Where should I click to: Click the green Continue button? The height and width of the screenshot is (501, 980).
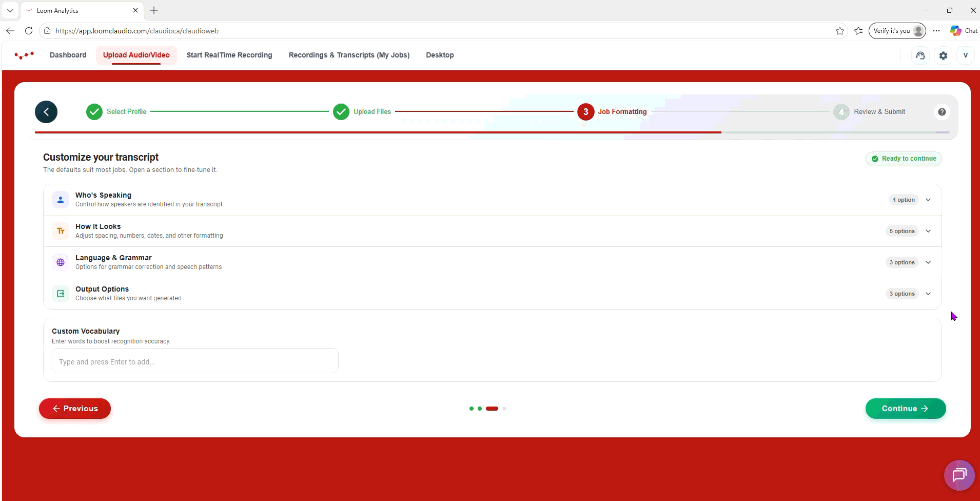tap(906, 409)
